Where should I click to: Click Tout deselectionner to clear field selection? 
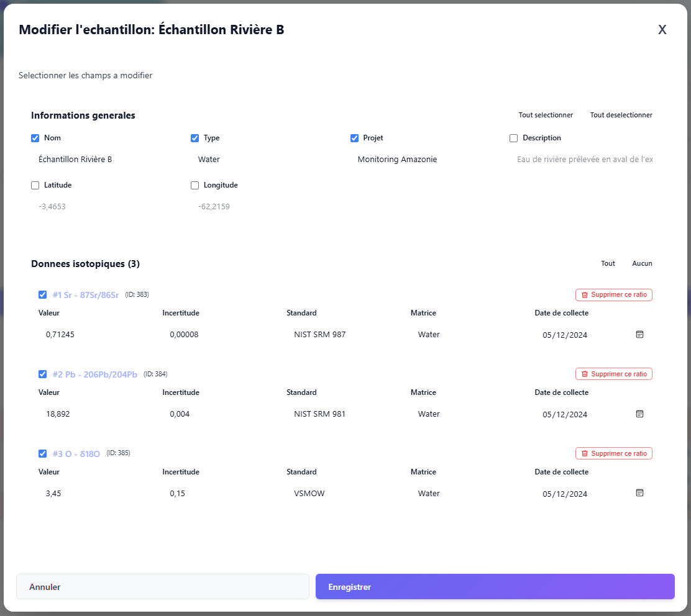(621, 115)
